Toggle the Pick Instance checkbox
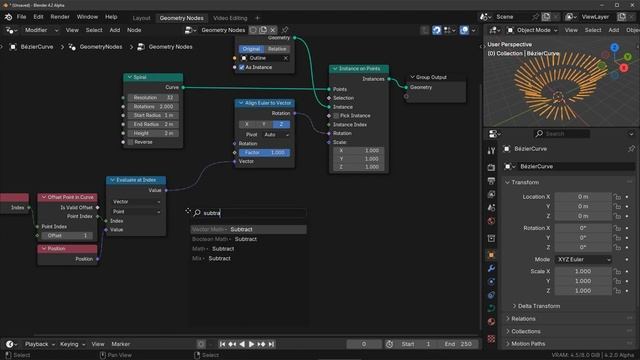The image size is (640, 360). click(336, 116)
